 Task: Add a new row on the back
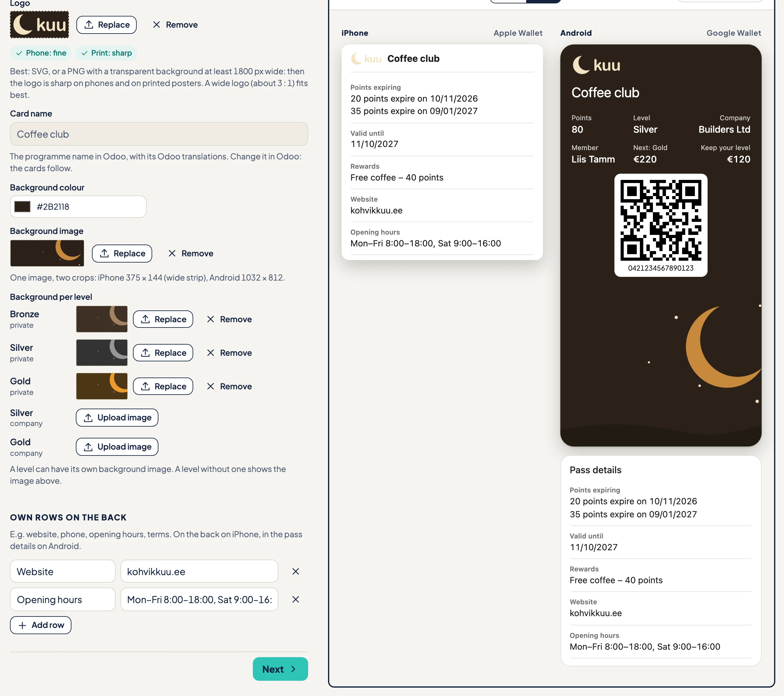coord(41,625)
